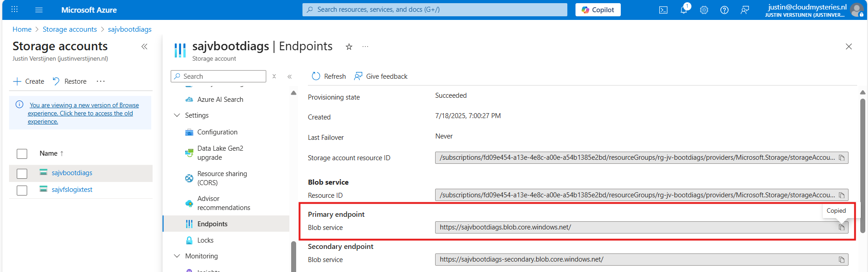Collapse the Settings menu section

(x=177, y=115)
